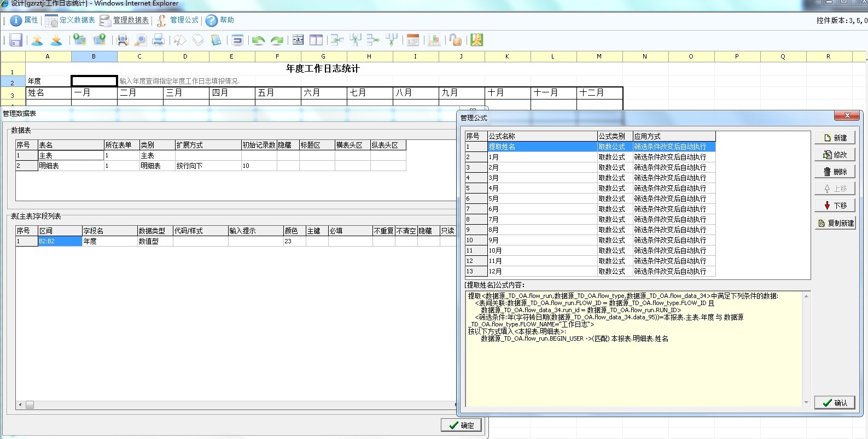Click 年度 field name cell
This screenshot has height=439, width=868.
(109, 241)
